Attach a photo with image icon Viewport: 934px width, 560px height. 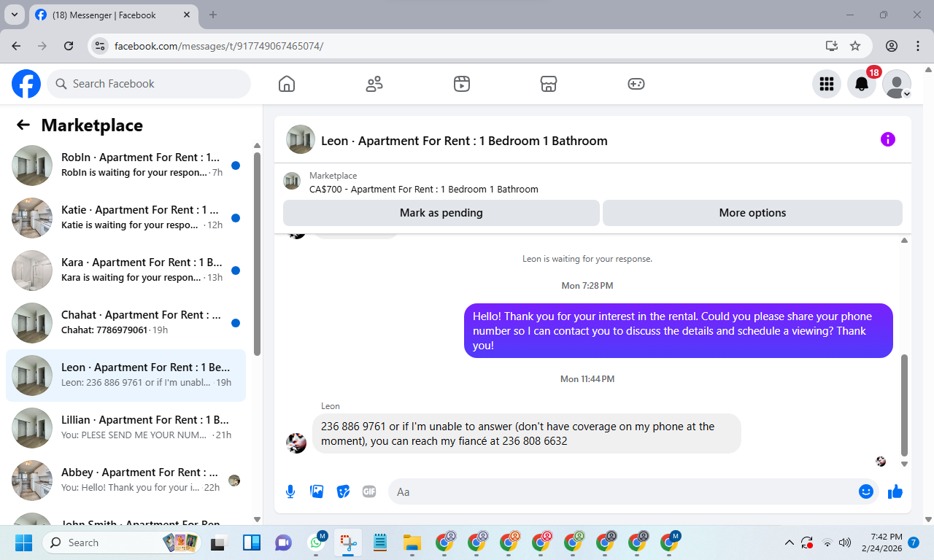pyautogui.click(x=317, y=491)
